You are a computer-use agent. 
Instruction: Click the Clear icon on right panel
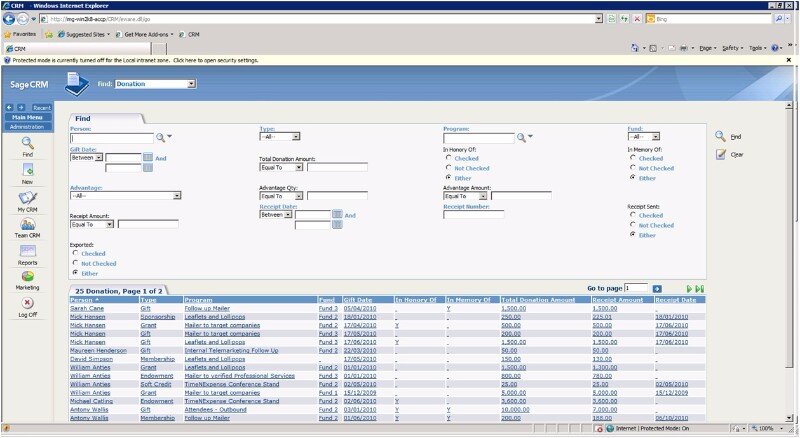point(721,155)
